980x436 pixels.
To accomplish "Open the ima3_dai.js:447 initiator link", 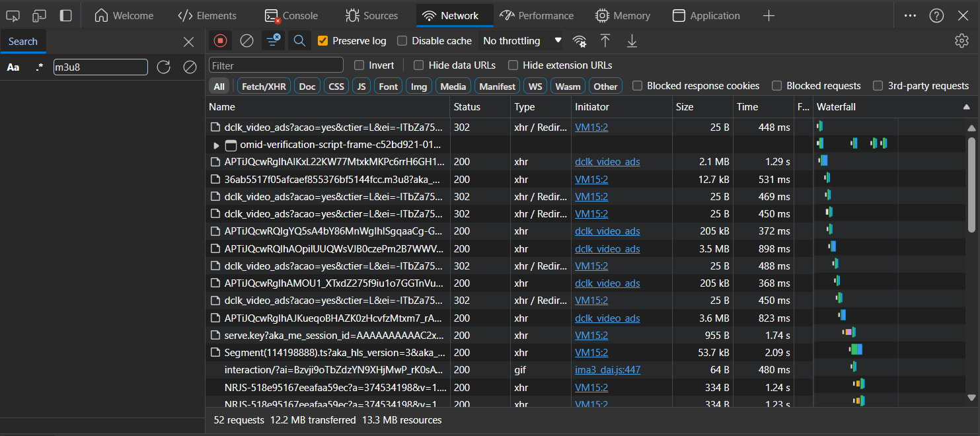I will [x=607, y=370].
